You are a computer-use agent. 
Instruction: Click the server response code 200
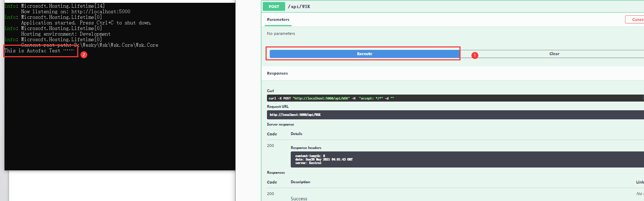tap(270, 146)
